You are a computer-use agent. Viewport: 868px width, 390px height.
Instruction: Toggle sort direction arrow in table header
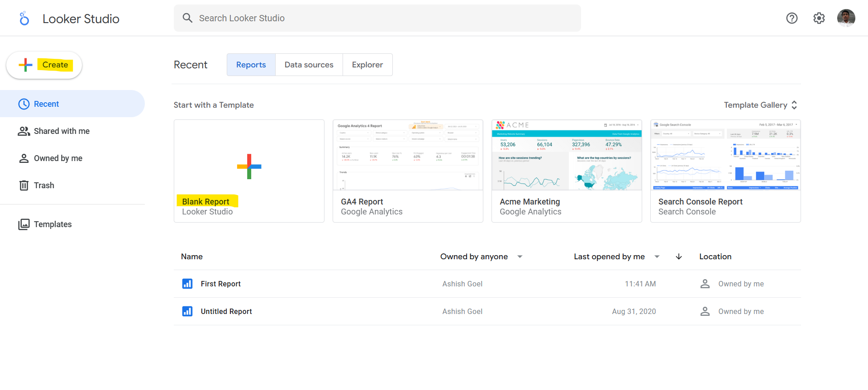(678, 257)
